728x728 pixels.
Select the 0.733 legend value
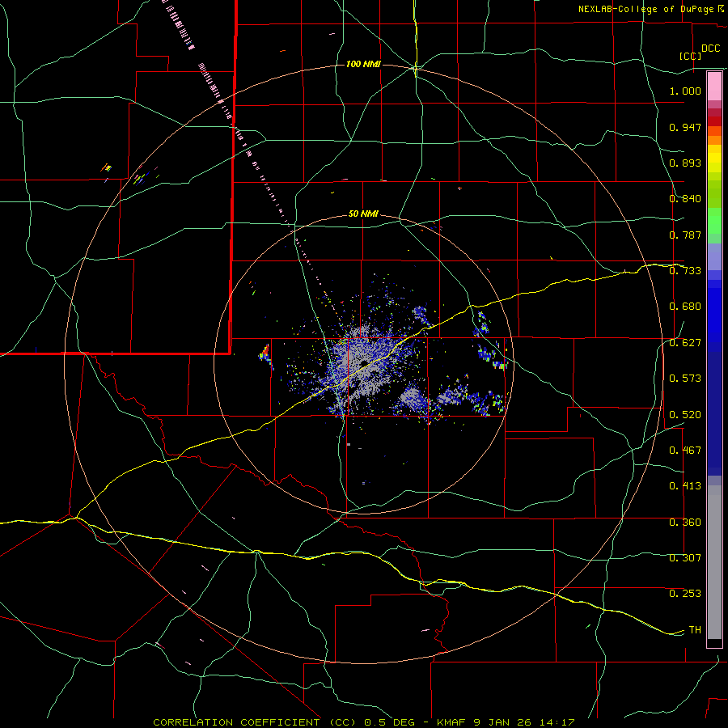pos(685,271)
